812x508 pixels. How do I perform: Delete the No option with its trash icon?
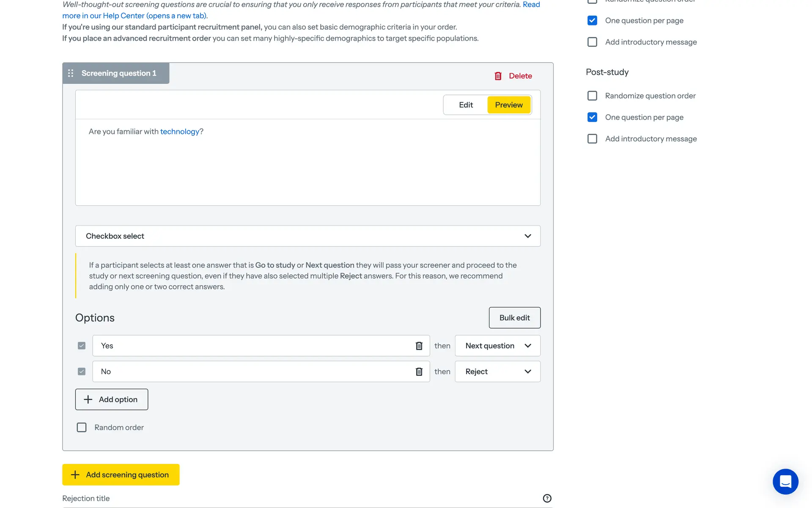419,372
